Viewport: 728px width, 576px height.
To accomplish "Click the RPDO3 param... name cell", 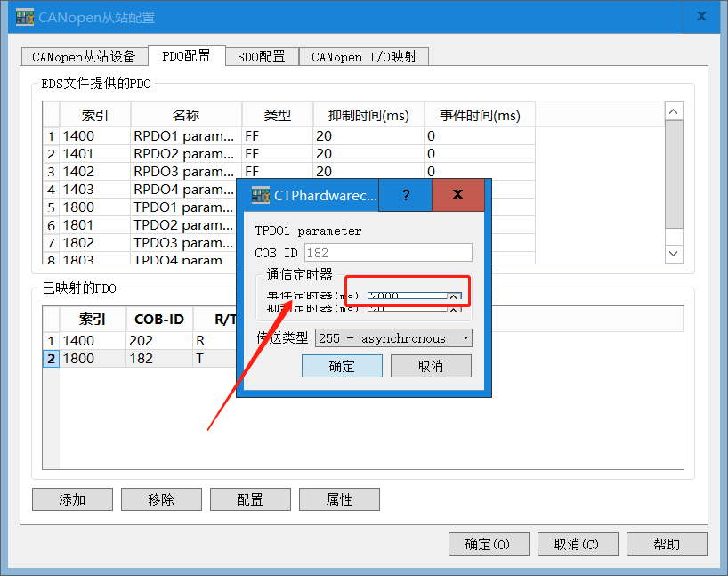I will tap(184, 172).
